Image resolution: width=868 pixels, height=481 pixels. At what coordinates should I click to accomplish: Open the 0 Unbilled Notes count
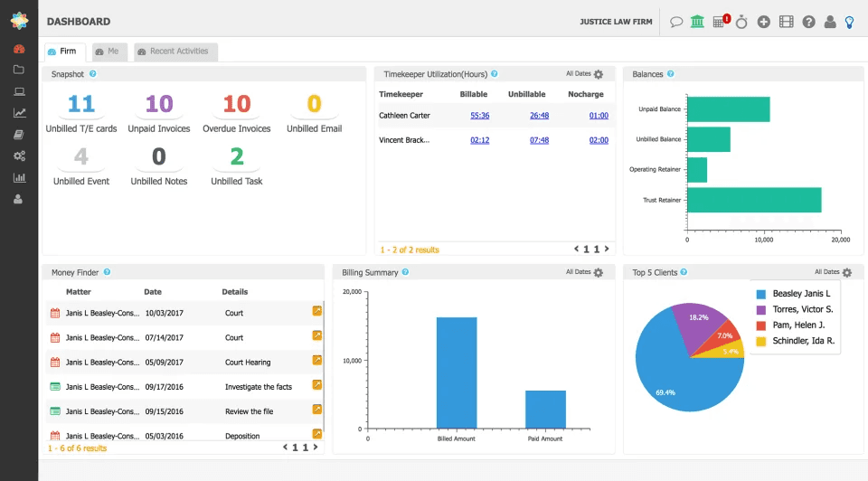[x=159, y=156]
